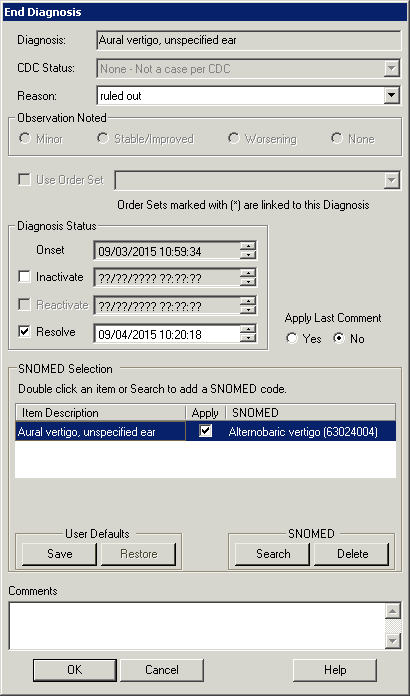Viewport: 410px width, 696px height.
Task: Decrease Resolve date with down spinner
Action: pyautogui.click(x=248, y=338)
